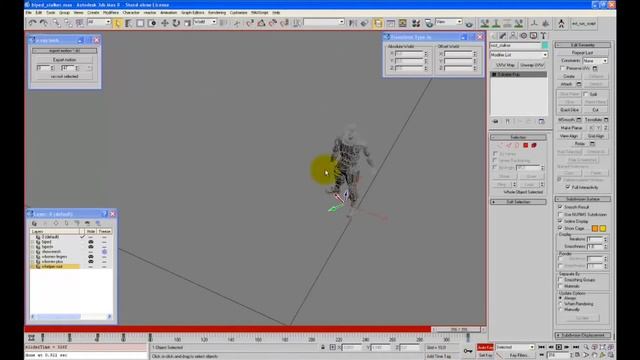This screenshot has height=360, width=640.
Task: Enable Use NURMS Subdivision checkbox
Action: coord(560,214)
